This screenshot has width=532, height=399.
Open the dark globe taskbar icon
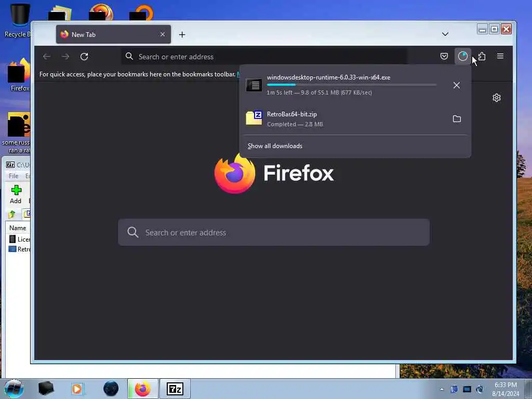[x=111, y=389]
